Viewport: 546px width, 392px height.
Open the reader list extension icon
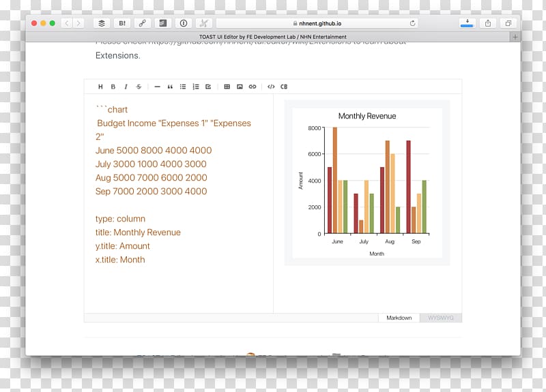pos(162,23)
